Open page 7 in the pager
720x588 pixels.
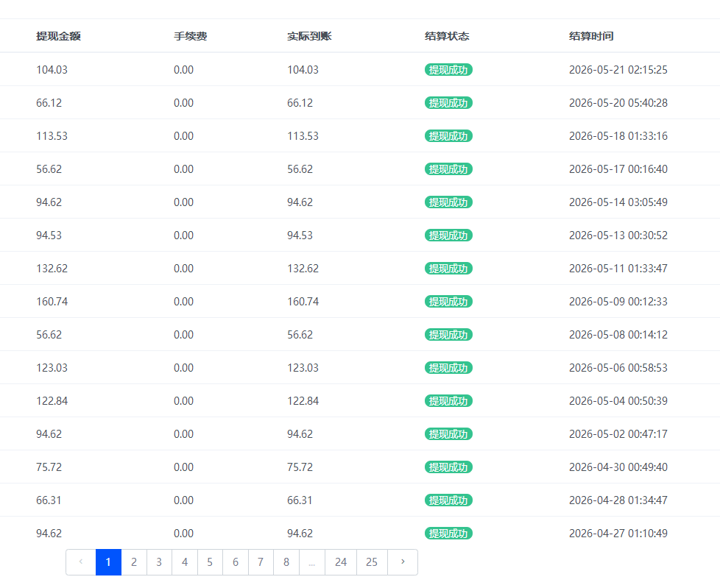[x=261, y=562]
